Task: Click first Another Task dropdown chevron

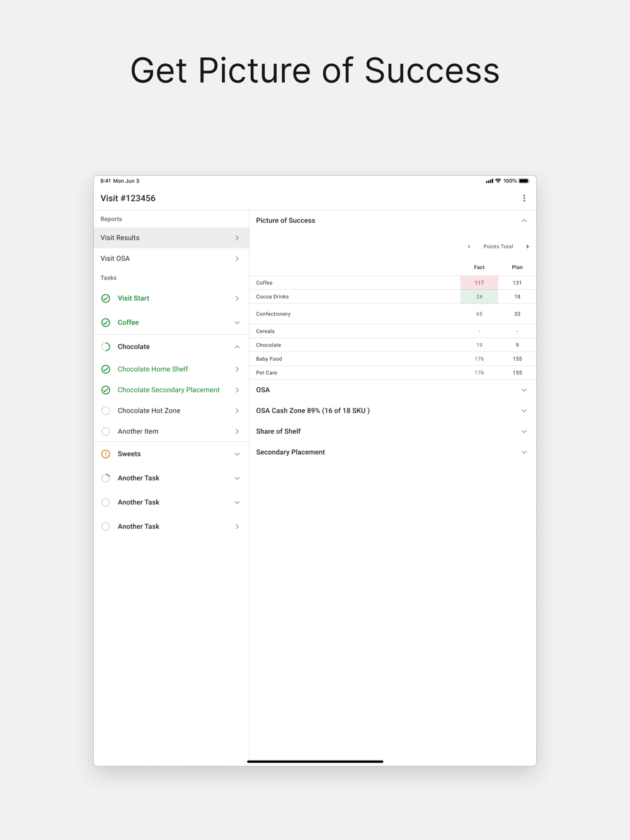Action: coord(238,479)
